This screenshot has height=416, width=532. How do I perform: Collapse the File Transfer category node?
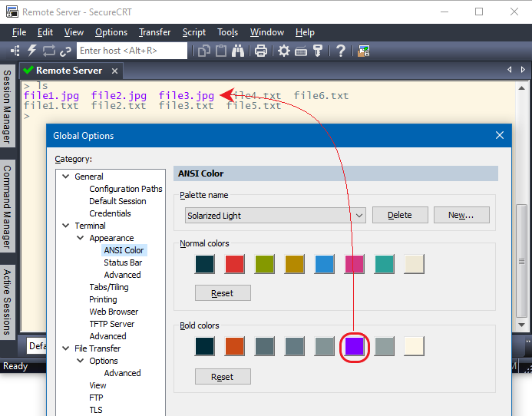(x=66, y=348)
